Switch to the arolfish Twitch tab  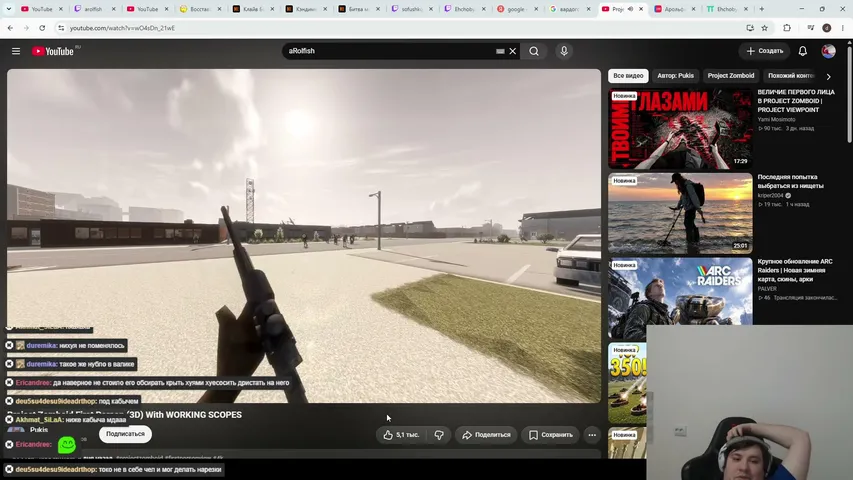tap(94, 9)
